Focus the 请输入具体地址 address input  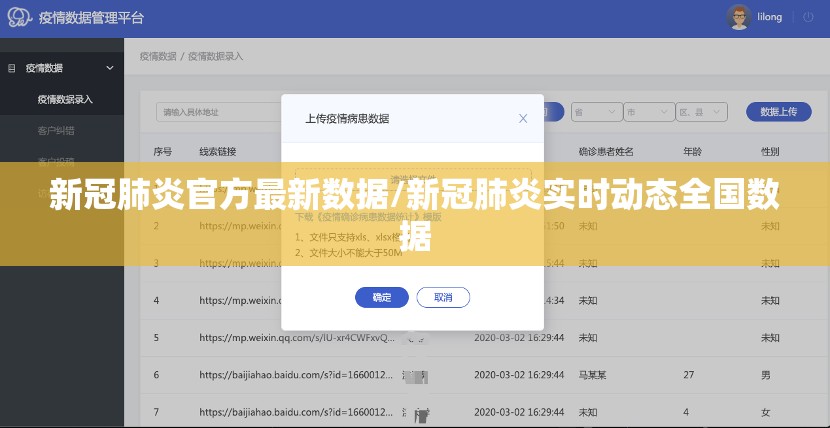(x=219, y=112)
